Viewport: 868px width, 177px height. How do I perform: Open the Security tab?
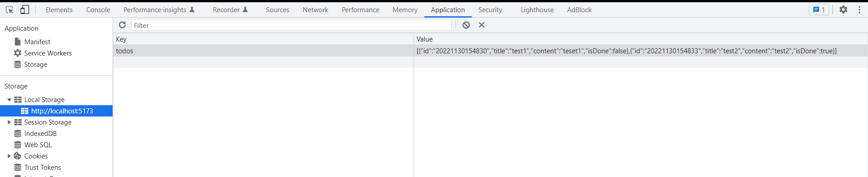click(490, 10)
